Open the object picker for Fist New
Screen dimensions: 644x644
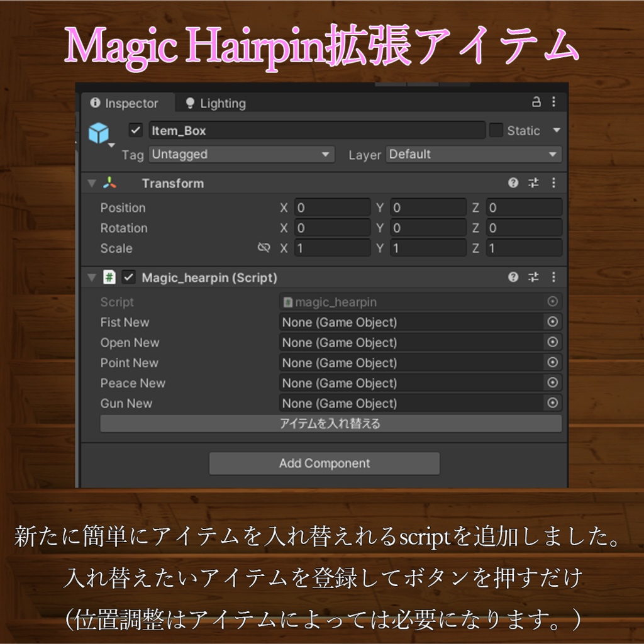[553, 322]
